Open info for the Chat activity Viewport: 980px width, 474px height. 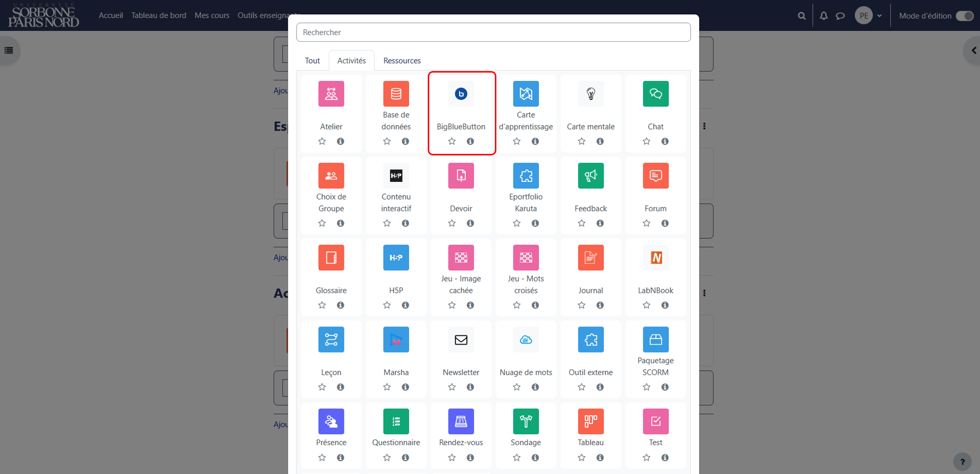665,141
